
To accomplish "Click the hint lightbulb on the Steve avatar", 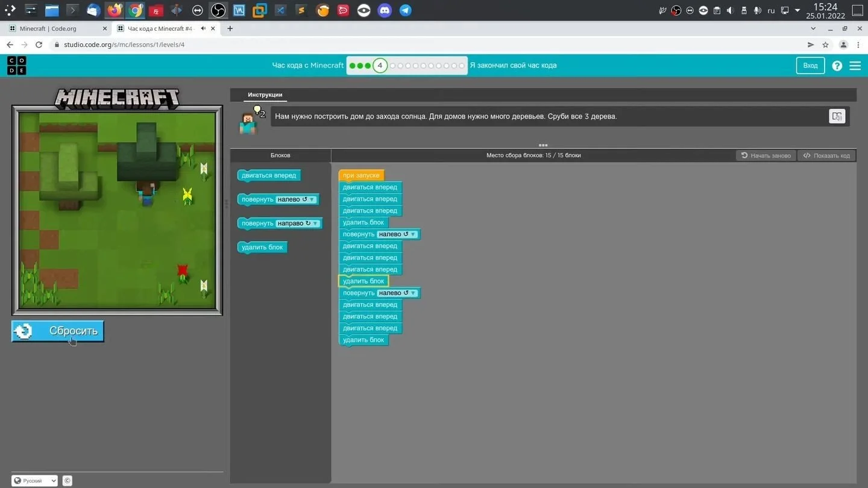I will [257, 110].
